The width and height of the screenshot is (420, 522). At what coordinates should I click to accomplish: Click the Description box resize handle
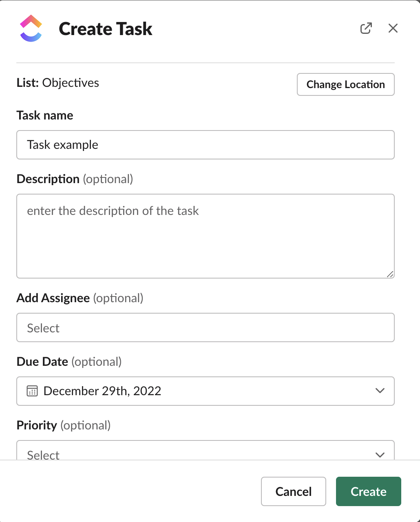tap(390, 274)
